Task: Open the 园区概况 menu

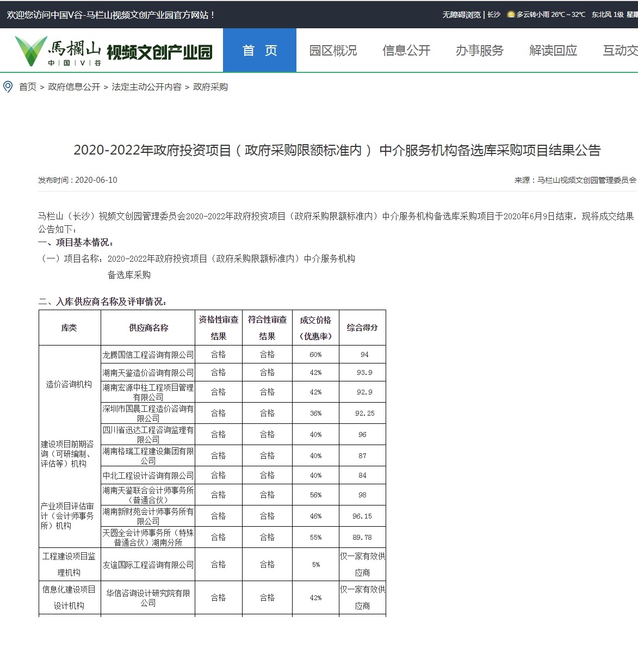Action: click(x=333, y=51)
